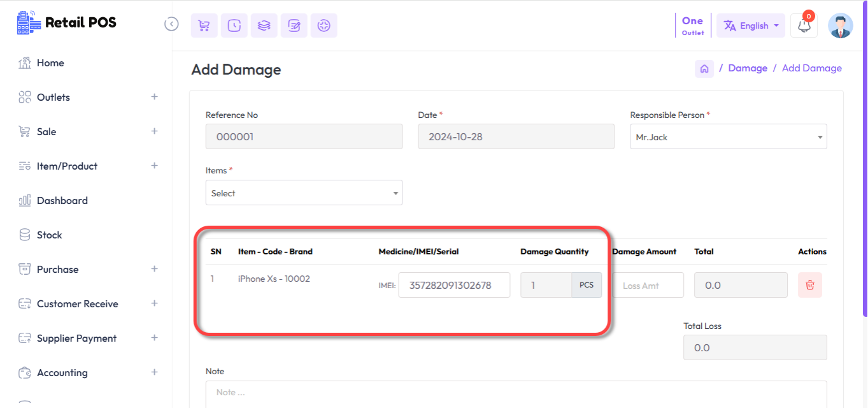The image size is (868, 408).
Task: Expand the Outlets sidebar menu
Action: (154, 97)
